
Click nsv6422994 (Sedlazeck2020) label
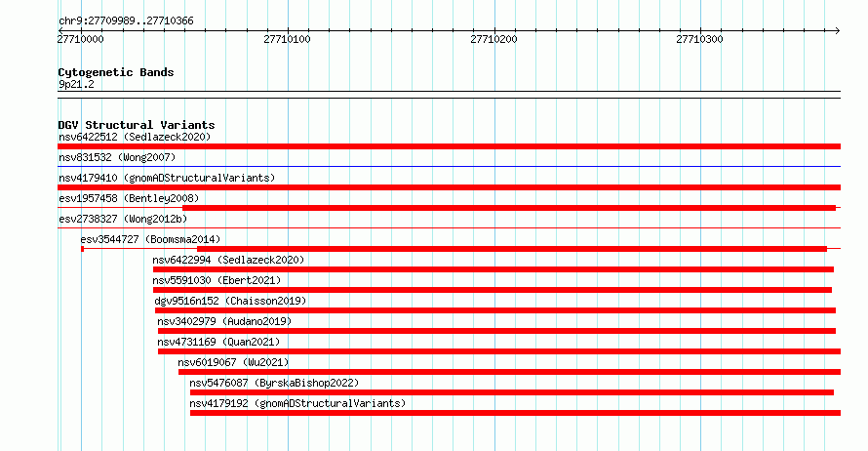pyautogui.click(x=228, y=260)
